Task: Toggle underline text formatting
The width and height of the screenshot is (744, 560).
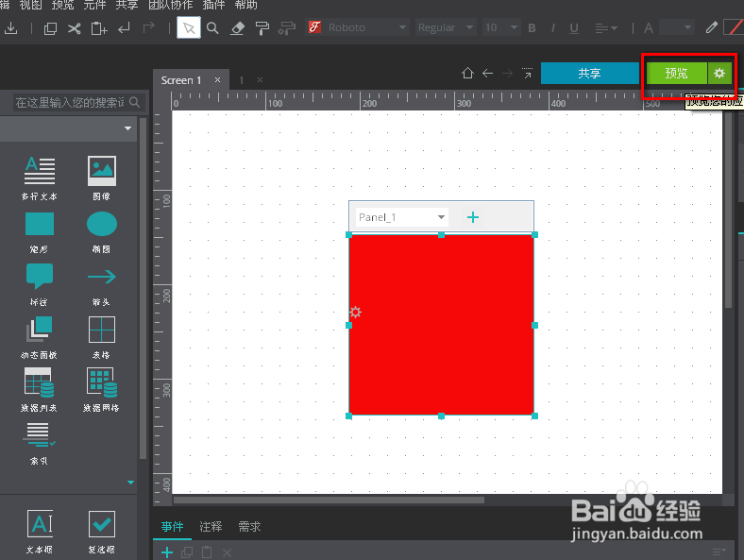Action: [574, 28]
